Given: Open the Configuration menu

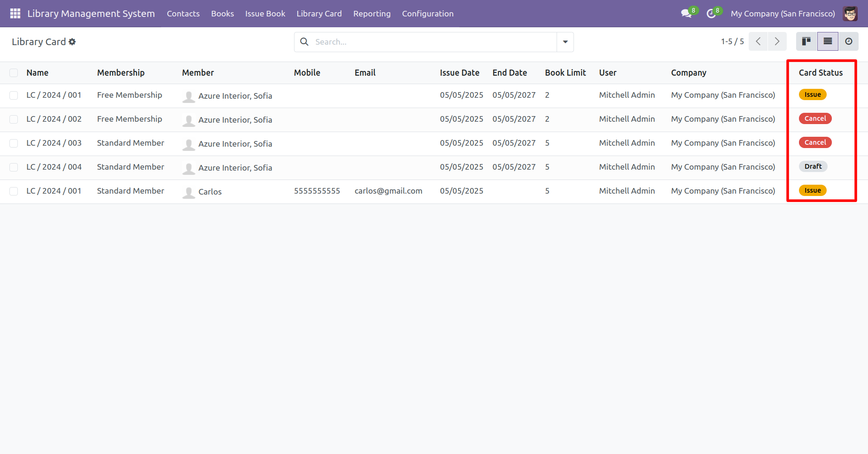Looking at the screenshot, I should (427, 14).
